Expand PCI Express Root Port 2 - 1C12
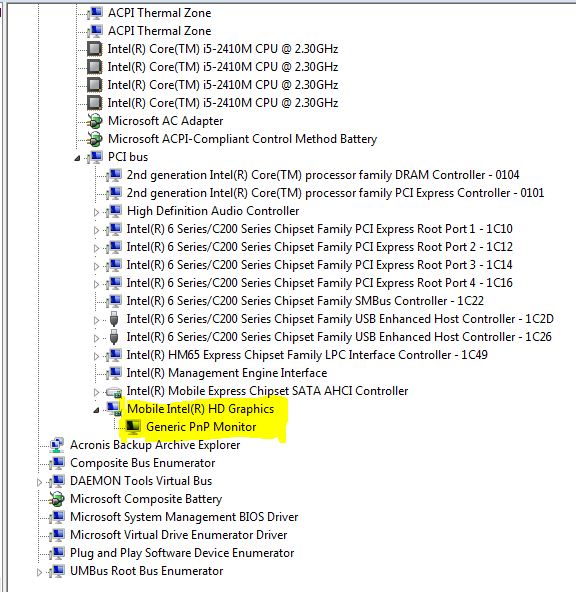This screenshot has width=576, height=592. point(96,248)
